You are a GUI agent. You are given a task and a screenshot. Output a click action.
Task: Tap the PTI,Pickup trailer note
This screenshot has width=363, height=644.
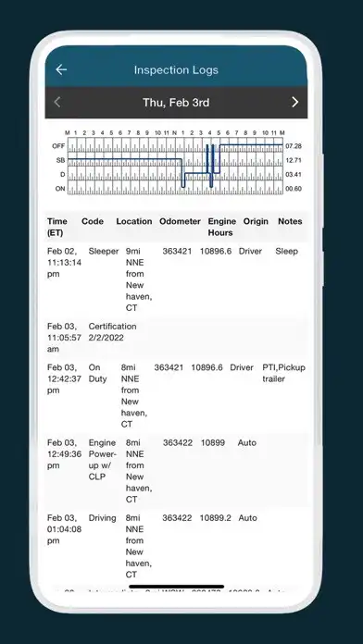point(284,373)
